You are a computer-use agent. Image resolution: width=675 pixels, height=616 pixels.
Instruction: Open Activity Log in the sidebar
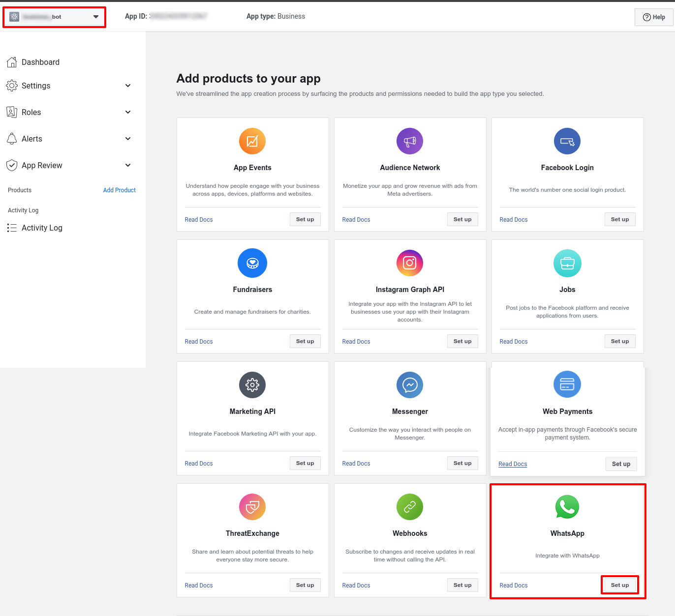(42, 228)
